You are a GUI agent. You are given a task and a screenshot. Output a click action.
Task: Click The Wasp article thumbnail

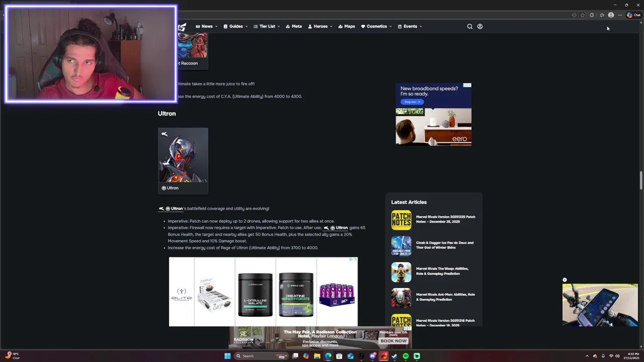(401, 272)
